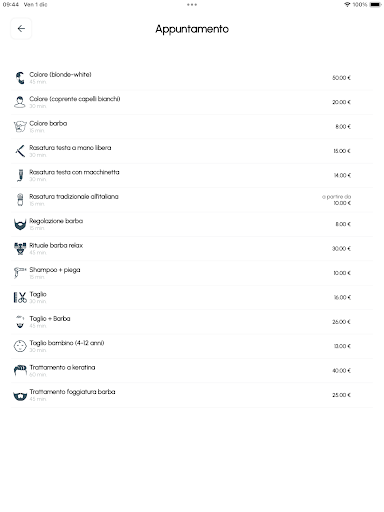Select the Colore (biondo-white) service icon

[20, 78]
